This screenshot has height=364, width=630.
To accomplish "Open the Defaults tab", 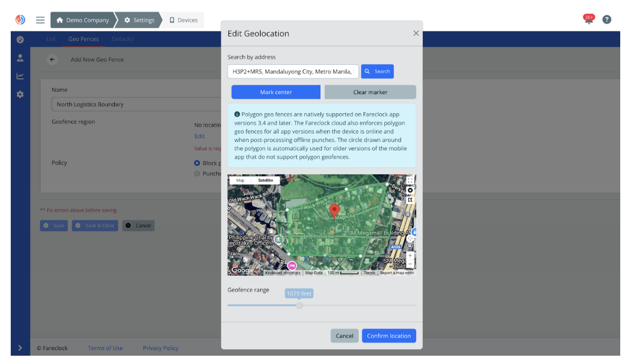I will click(x=123, y=39).
